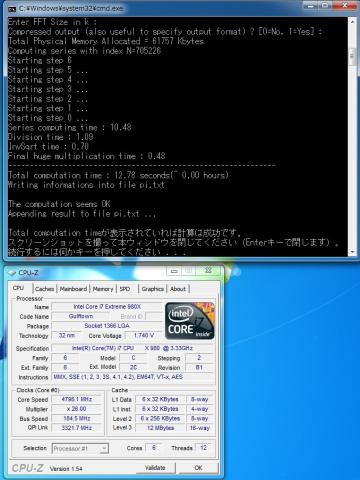Open the Graphics tab
The width and height of the screenshot is (360, 480).
coord(152,289)
